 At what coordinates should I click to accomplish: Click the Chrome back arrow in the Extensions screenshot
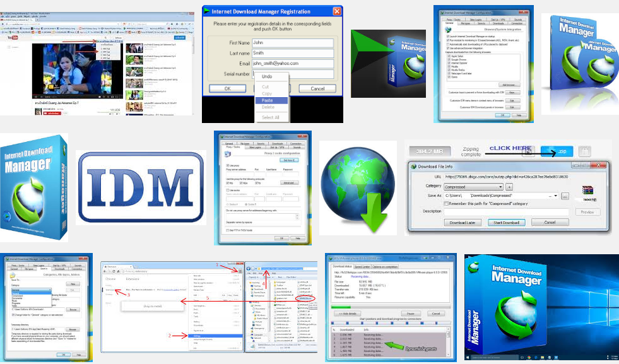[105, 271]
